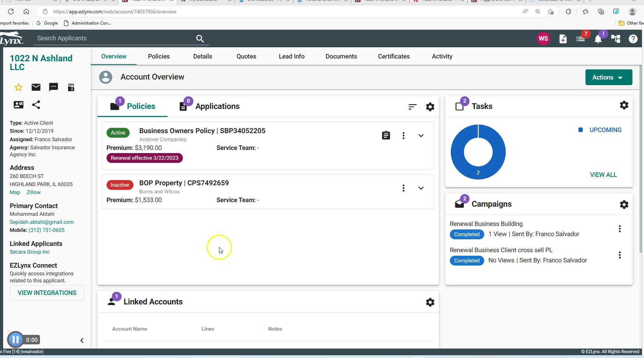Pause the screen recording
Image resolution: width=644 pixels, height=358 pixels.
tap(15, 339)
